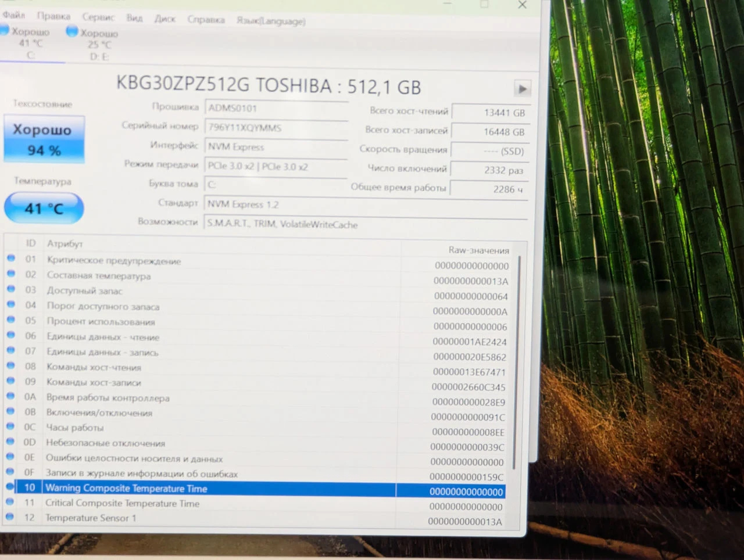Open the Справка menu

pyautogui.click(x=206, y=20)
